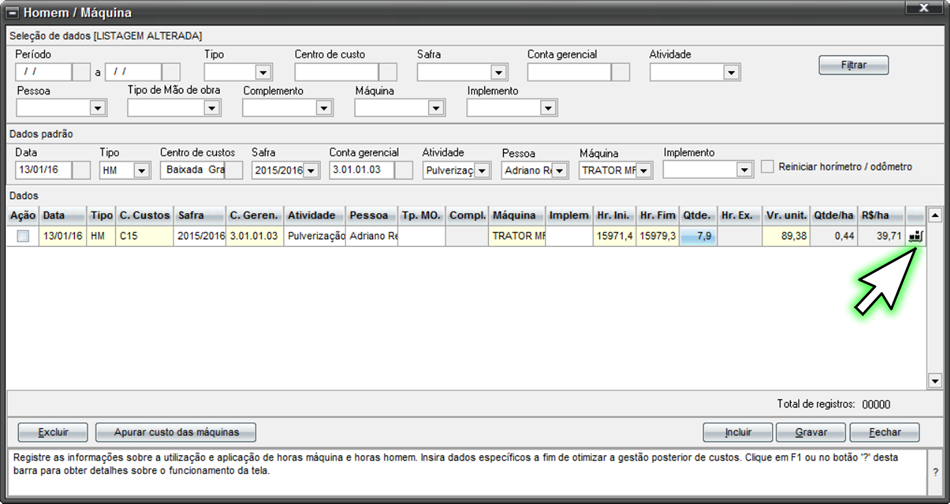The width and height of the screenshot is (950, 504).
Task: Click the Filtrar button
Action: point(853,65)
